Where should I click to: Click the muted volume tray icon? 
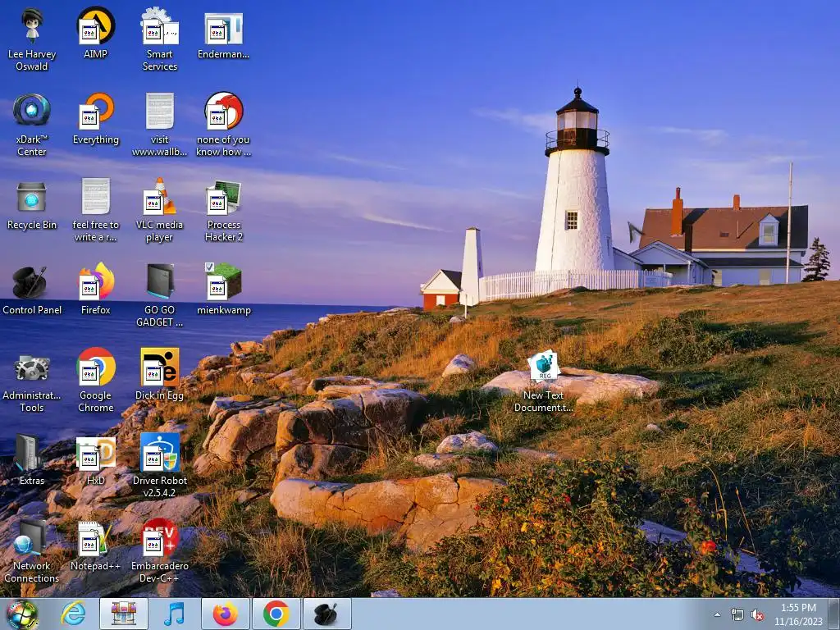757,615
